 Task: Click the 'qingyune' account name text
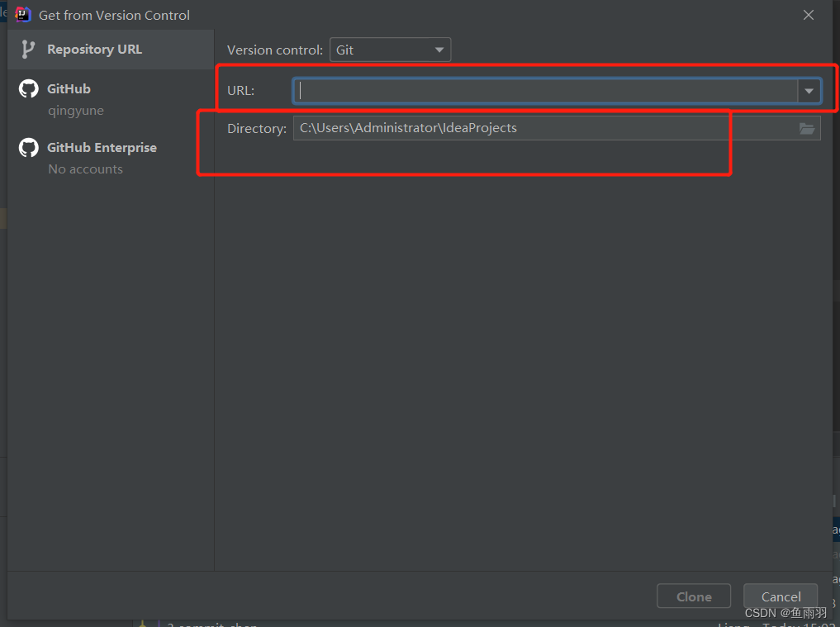click(x=75, y=111)
